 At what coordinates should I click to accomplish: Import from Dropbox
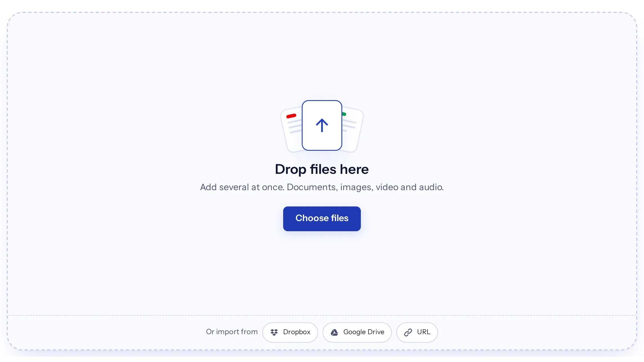(290, 332)
